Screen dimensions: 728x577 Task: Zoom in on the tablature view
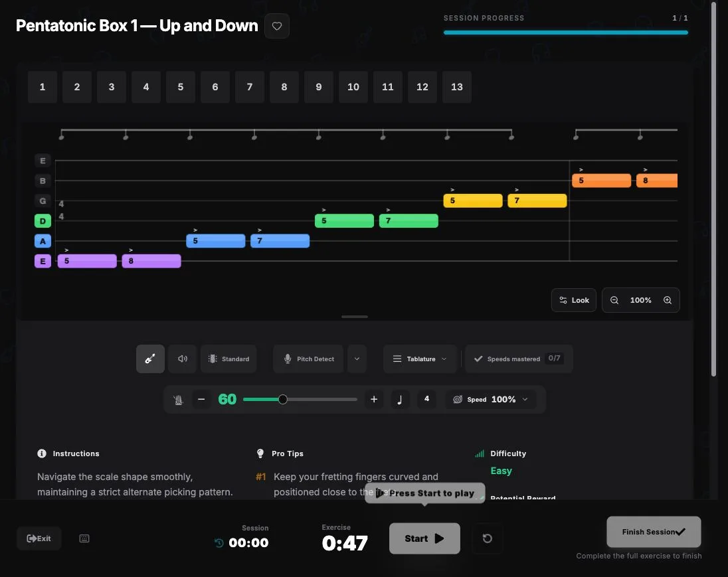(x=667, y=300)
